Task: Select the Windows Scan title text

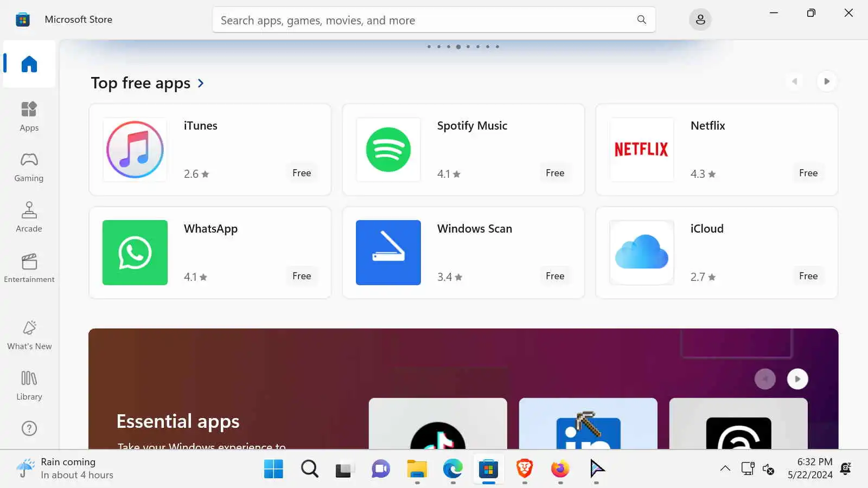Action: pos(475,229)
